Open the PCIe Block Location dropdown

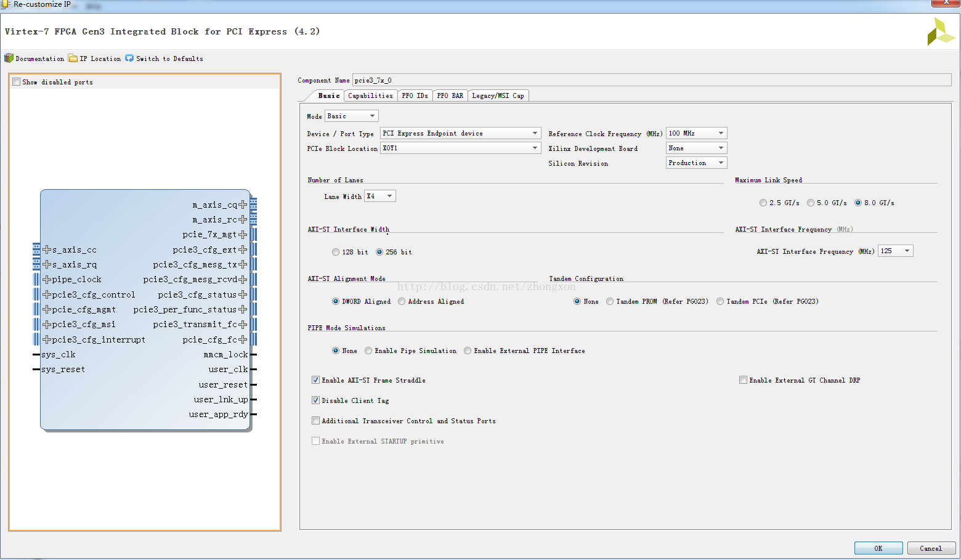click(461, 148)
